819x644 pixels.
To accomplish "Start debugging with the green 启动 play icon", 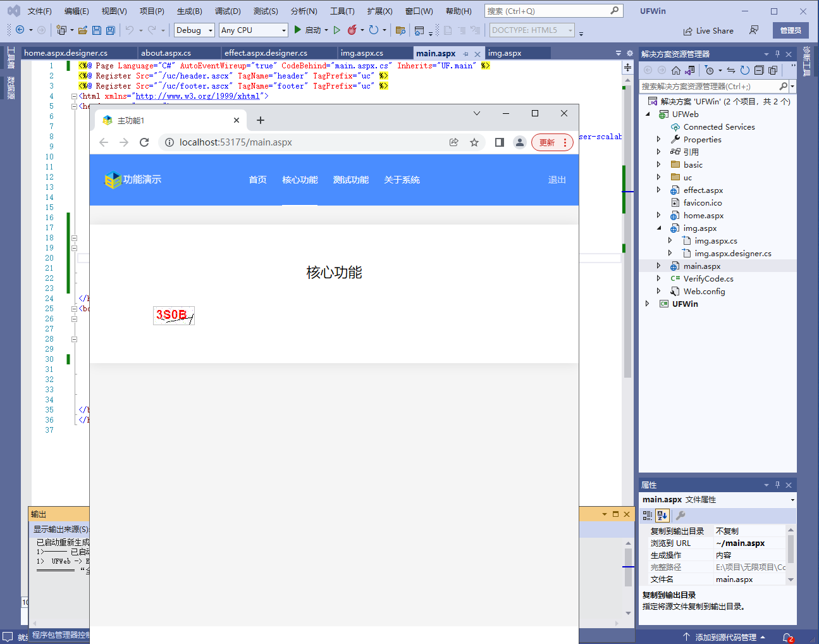I will [297, 30].
